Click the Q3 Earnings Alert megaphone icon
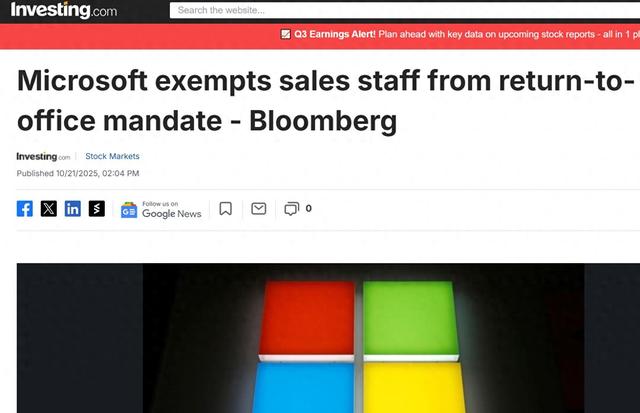640x413 pixels. 286,34
